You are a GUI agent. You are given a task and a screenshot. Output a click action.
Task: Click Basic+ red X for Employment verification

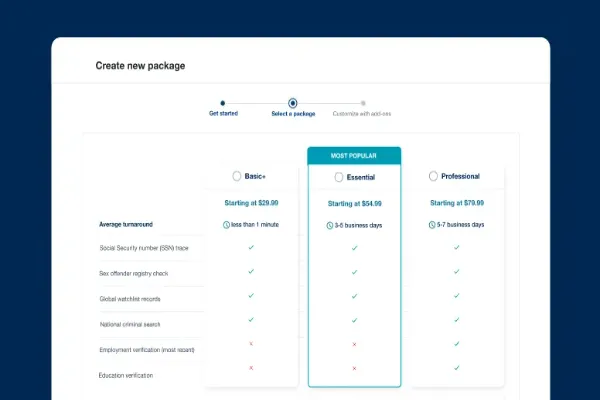click(x=251, y=343)
